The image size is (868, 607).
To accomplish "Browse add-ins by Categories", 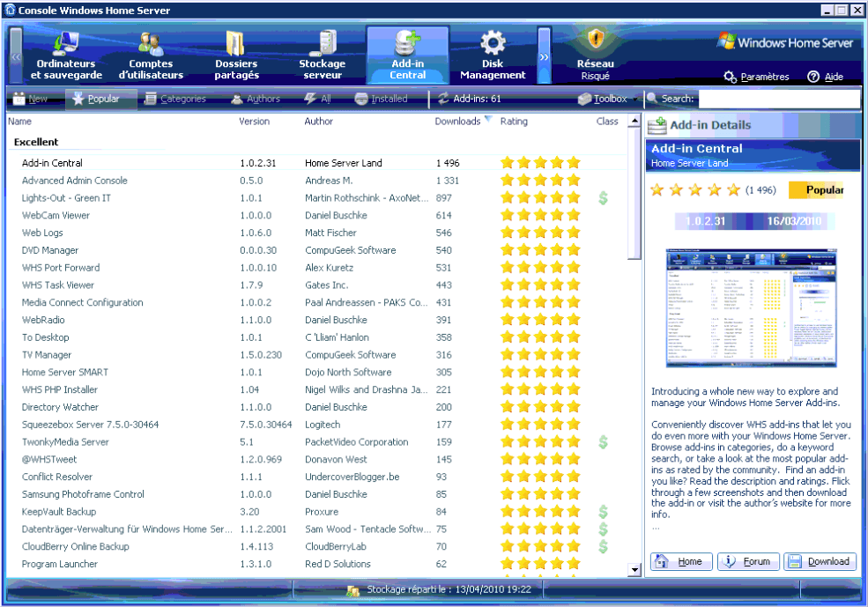I will click(x=175, y=99).
